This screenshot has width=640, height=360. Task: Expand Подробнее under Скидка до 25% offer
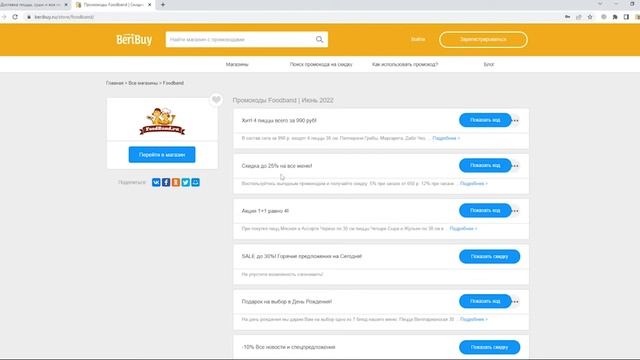473,184
